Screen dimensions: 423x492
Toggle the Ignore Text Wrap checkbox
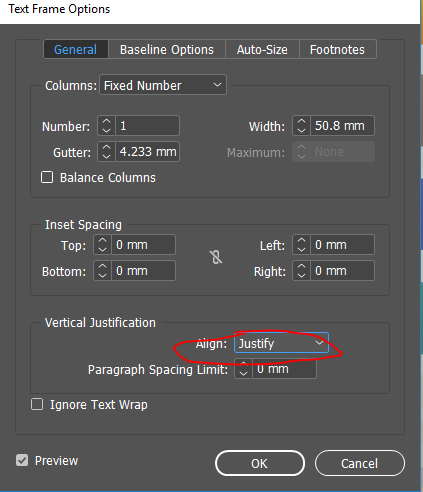click(x=37, y=404)
